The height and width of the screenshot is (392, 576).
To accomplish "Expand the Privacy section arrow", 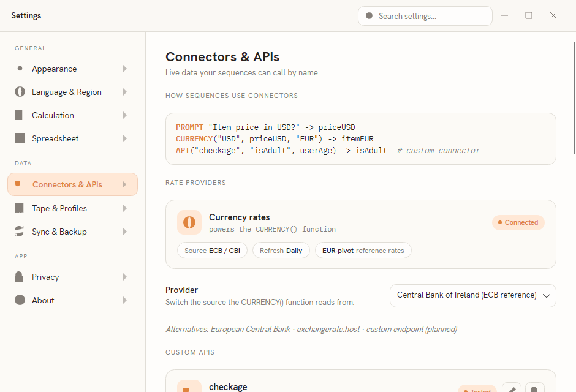I will point(125,277).
